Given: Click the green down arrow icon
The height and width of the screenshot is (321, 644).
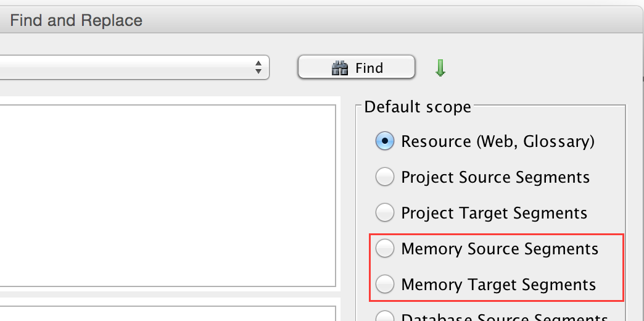Looking at the screenshot, I should pos(440,68).
